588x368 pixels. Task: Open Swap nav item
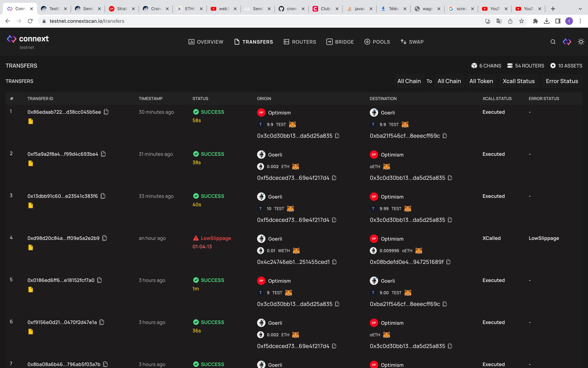click(412, 42)
